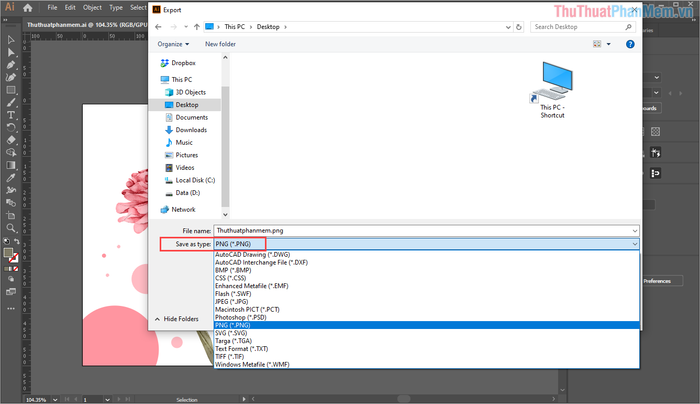Open the This PC - Shortcut item
Image resolution: width=700 pixels, height=404 pixels.
[552, 90]
